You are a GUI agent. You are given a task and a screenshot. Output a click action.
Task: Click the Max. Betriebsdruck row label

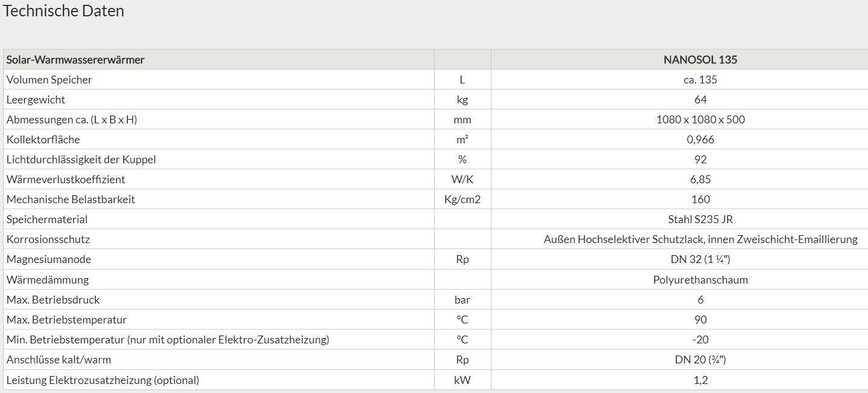click(x=53, y=300)
